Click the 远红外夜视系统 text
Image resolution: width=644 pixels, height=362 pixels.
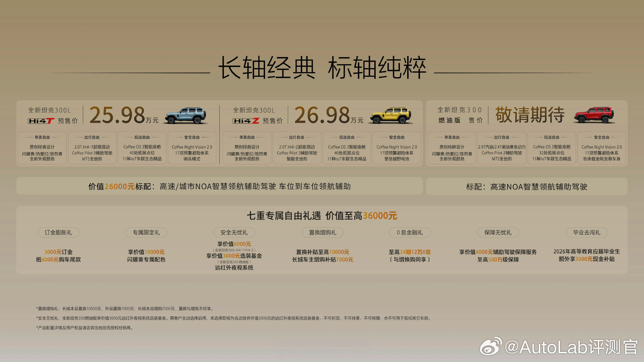tap(234, 268)
